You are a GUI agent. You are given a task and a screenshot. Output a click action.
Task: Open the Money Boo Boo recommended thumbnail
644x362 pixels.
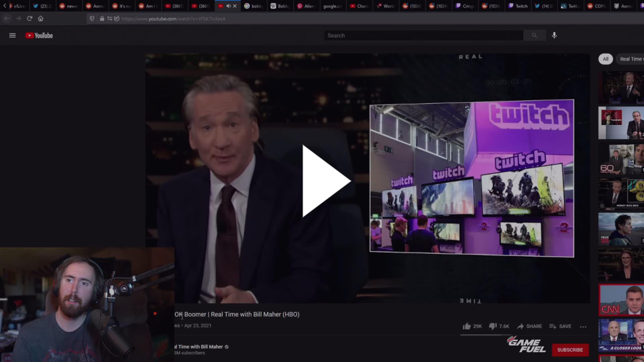point(621,193)
